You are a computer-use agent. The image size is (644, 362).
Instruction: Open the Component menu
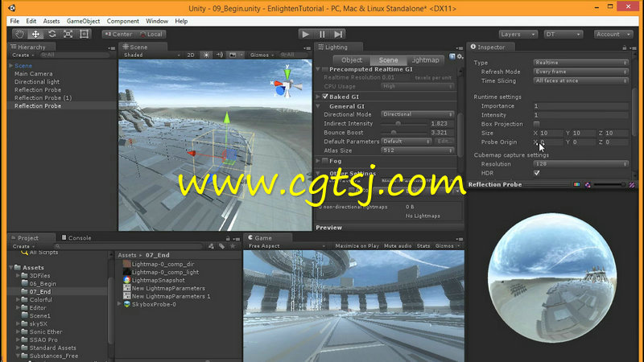pos(123,21)
